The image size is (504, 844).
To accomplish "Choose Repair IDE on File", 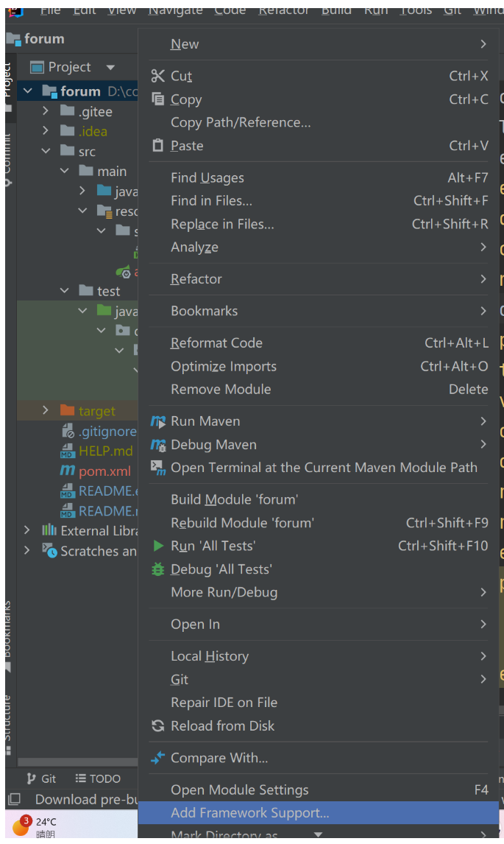I will pos(319,703).
